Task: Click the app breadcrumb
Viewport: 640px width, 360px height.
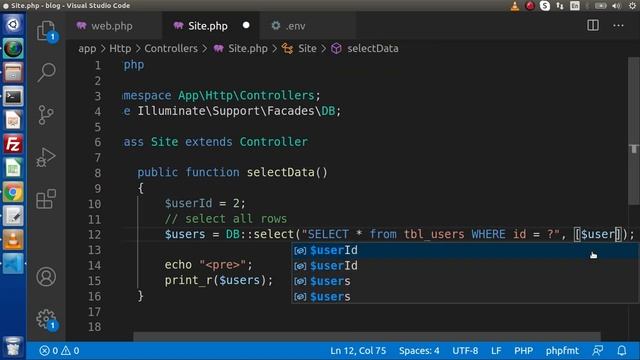Action: click(x=87, y=49)
